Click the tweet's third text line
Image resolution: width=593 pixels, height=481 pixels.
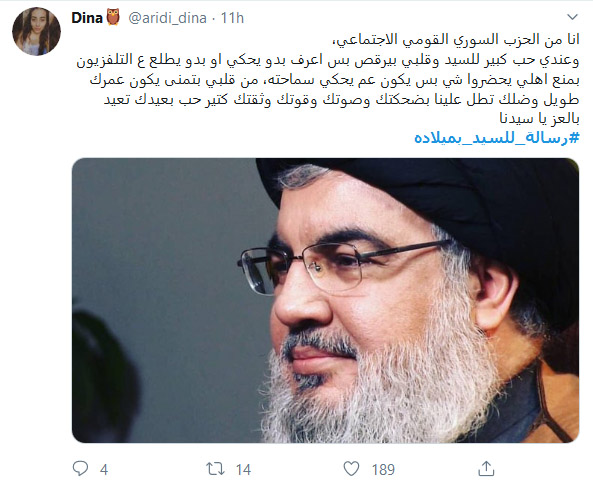334,81
